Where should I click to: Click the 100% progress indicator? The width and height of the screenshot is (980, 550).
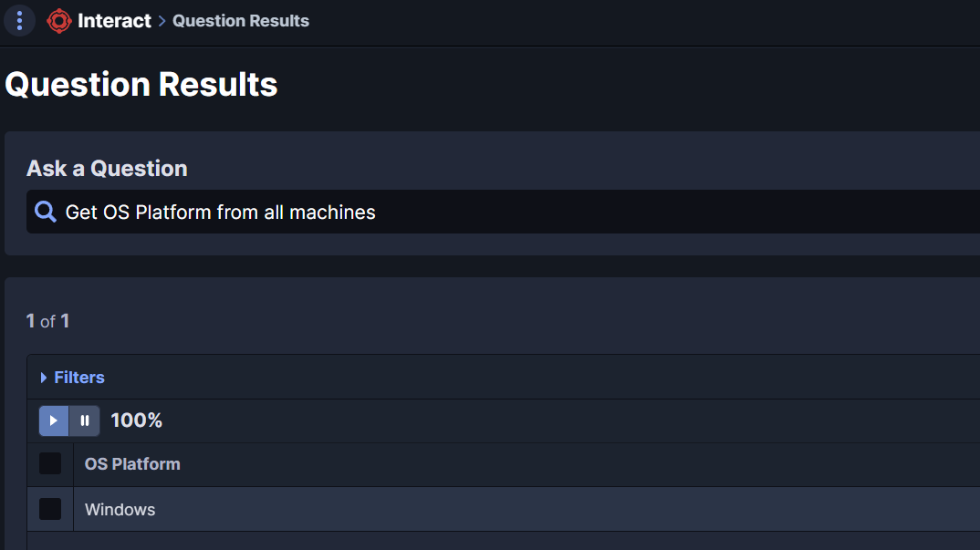(x=136, y=420)
